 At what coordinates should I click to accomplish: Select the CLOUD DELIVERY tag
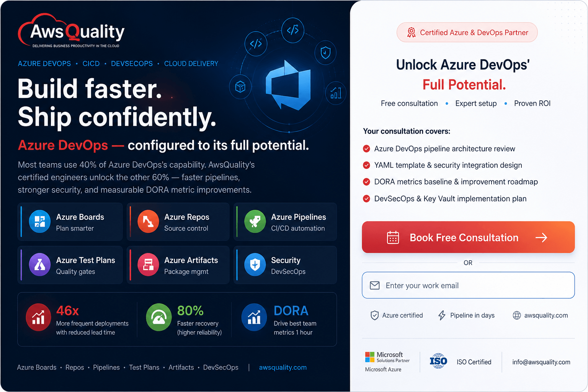[191, 64]
